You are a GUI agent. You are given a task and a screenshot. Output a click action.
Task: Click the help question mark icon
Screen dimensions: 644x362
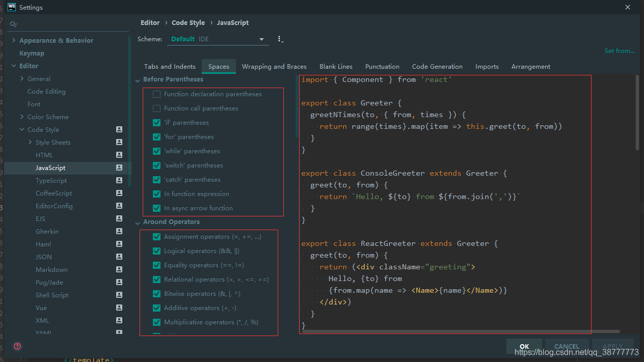pos(17,346)
